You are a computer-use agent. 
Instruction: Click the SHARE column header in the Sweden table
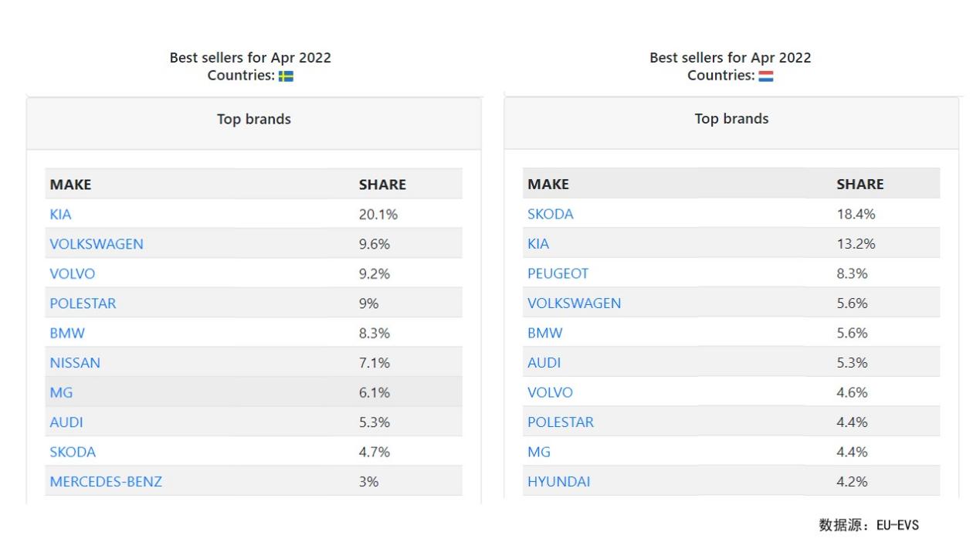pos(382,185)
